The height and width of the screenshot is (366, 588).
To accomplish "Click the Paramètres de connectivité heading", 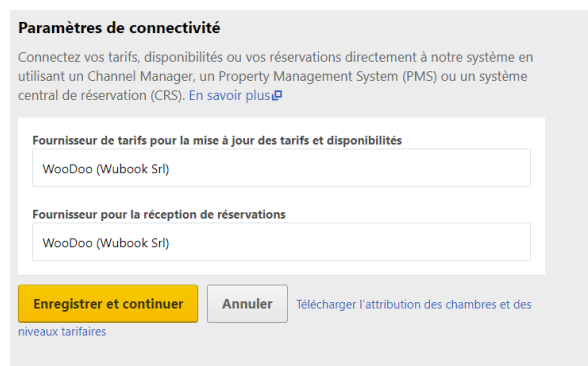I will (x=119, y=28).
